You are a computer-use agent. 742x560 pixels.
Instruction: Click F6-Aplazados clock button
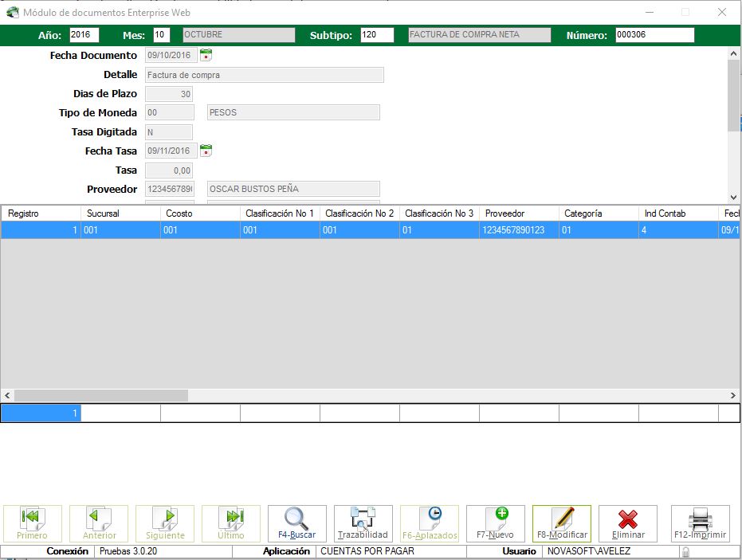pos(430,523)
